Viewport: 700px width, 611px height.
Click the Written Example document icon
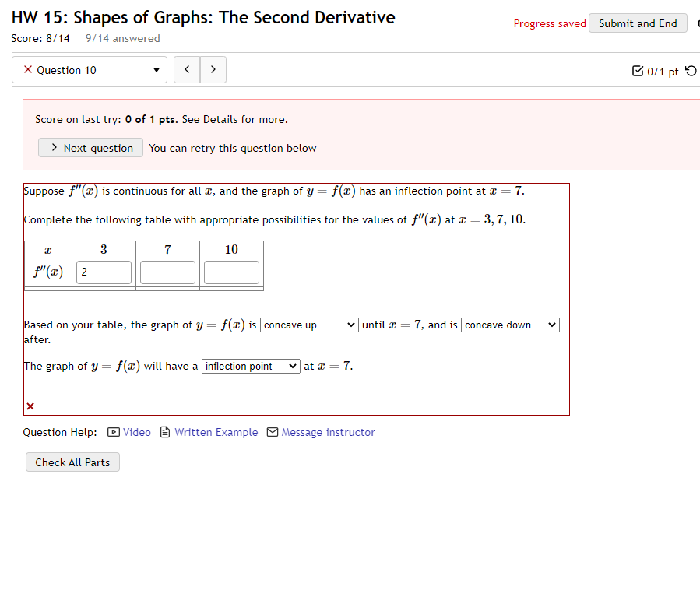[164, 432]
